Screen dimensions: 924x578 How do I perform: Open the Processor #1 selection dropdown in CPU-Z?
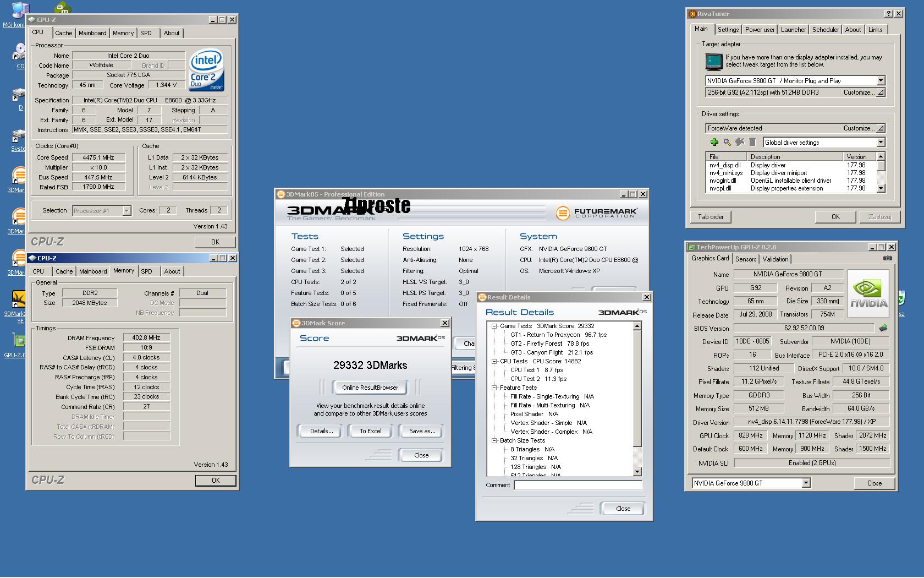pyautogui.click(x=127, y=211)
